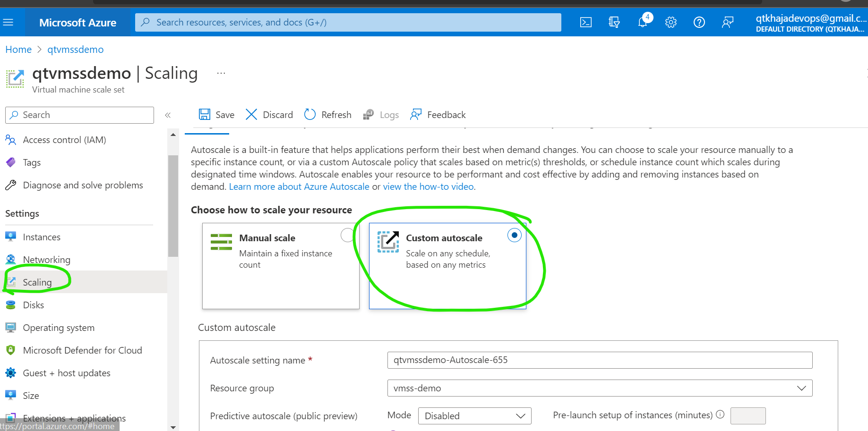Click Feedback in the command bar
Image resolution: width=868 pixels, height=431 pixels.
click(438, 115)
